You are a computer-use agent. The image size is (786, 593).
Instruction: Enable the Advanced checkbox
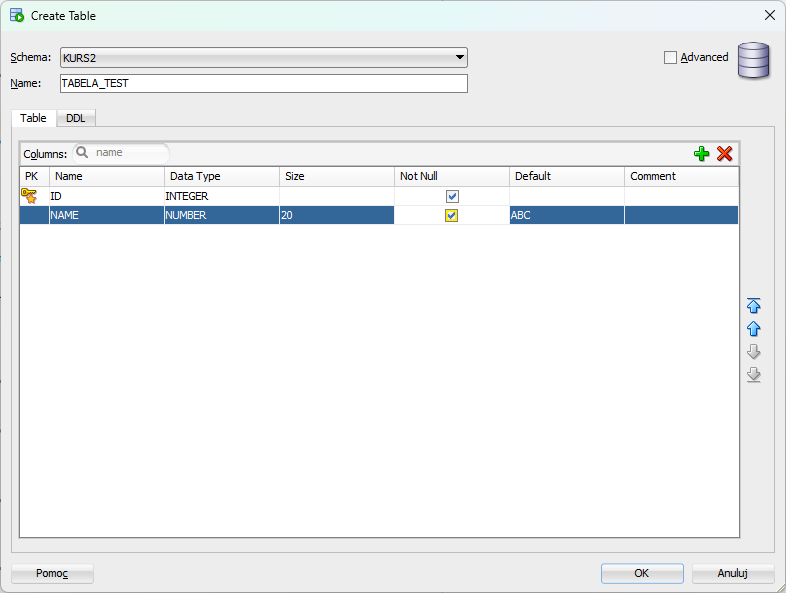click(x=670, y=57)
